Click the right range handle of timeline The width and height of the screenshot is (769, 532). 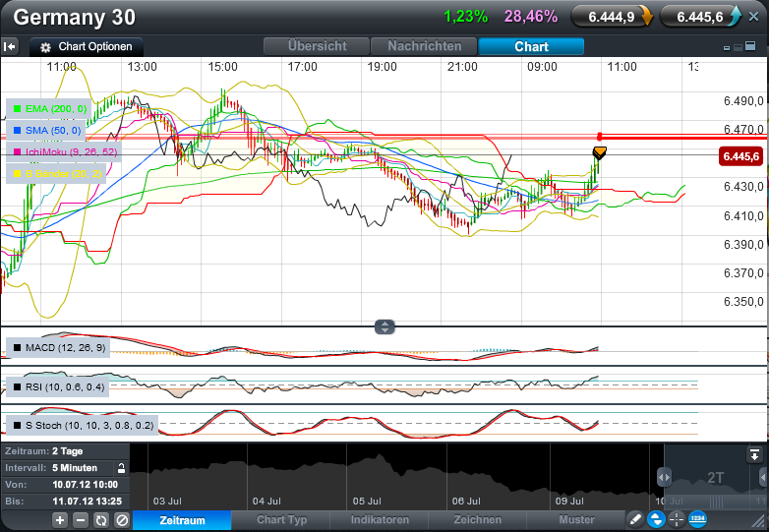click(763, 477)
